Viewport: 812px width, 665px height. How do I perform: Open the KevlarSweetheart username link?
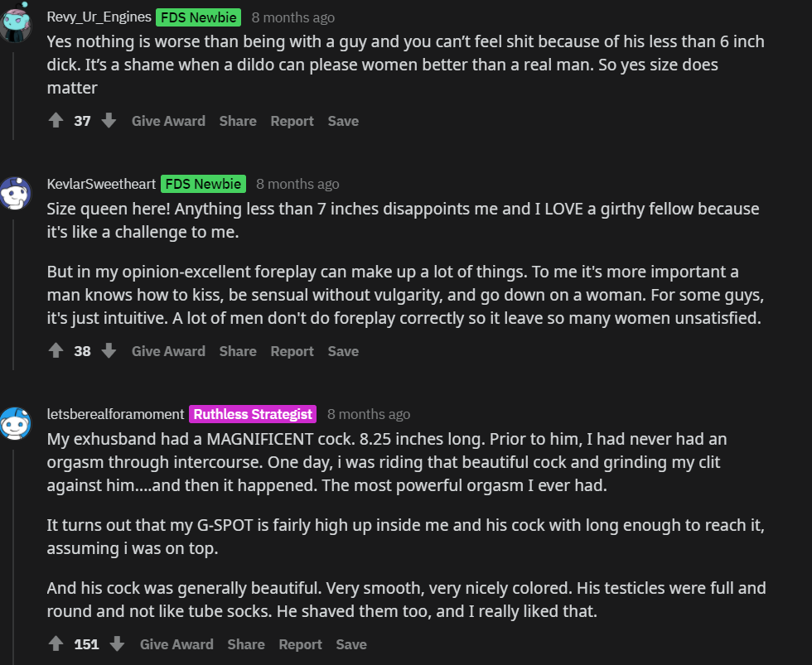(101, 184)
